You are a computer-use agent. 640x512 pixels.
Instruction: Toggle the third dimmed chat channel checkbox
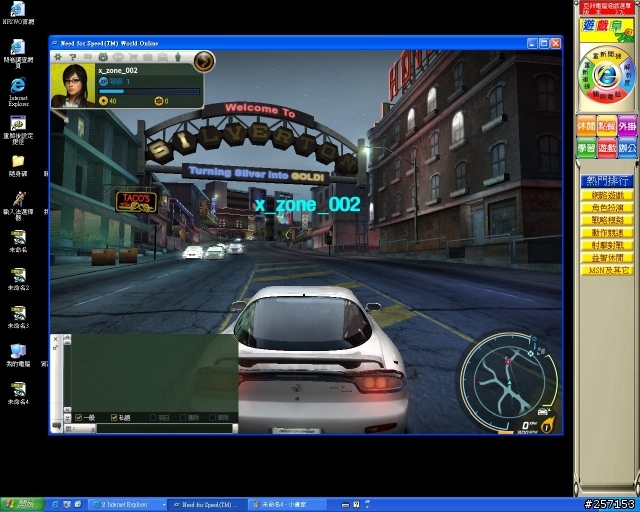tap(153, 417)
